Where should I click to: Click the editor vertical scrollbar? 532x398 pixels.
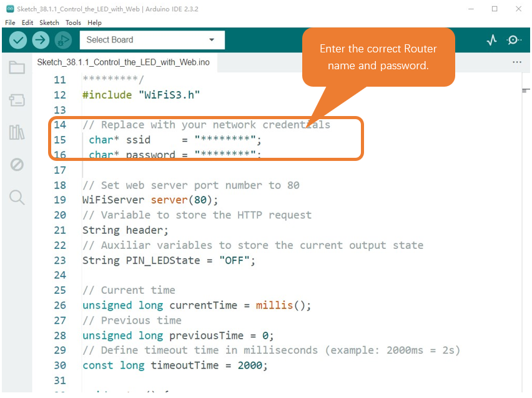click(526, 232)
